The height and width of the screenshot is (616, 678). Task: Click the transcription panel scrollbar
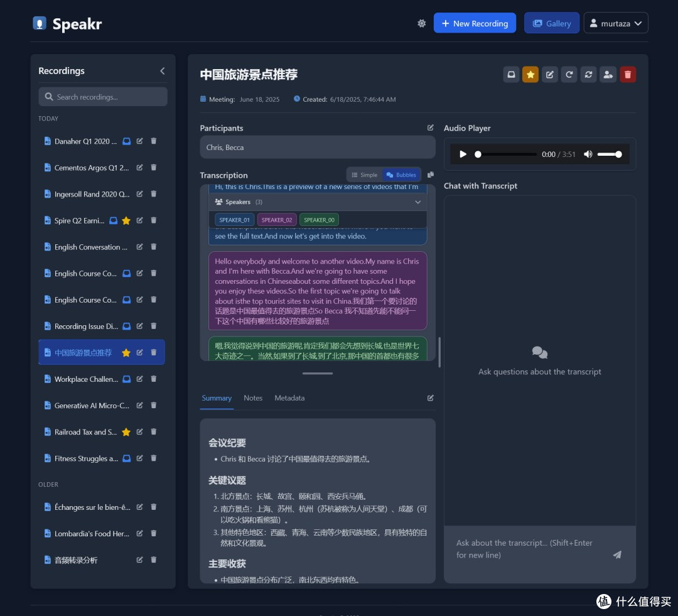[x=439, y=352]
